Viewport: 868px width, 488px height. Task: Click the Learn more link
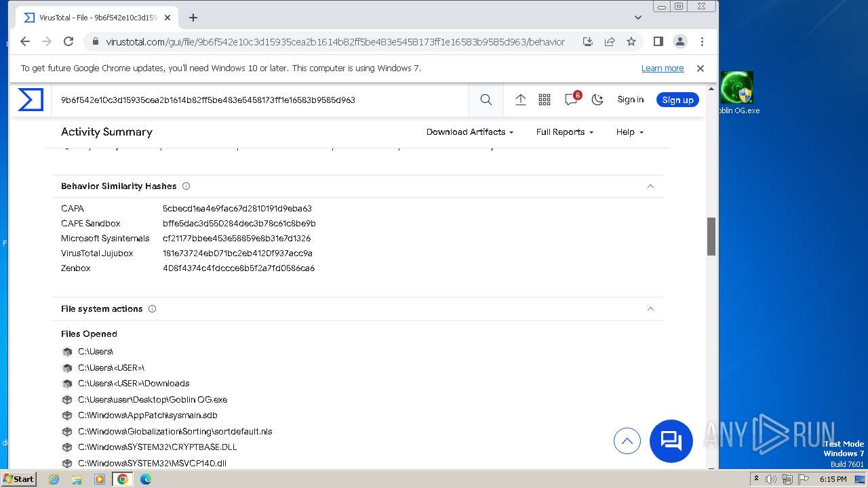(x=663, y=68)
